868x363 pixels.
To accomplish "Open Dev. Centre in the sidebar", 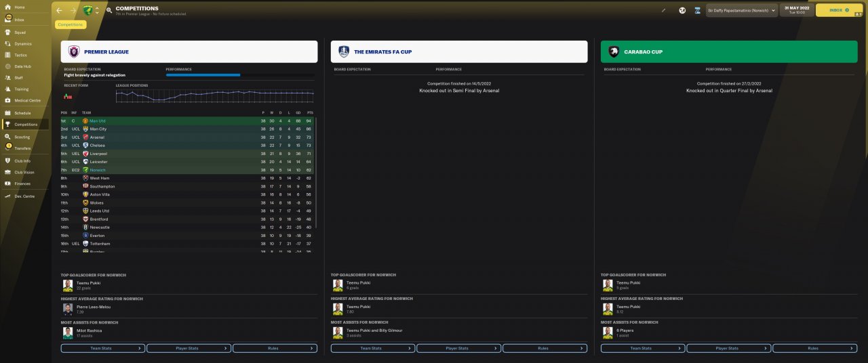I will [24, 196].
